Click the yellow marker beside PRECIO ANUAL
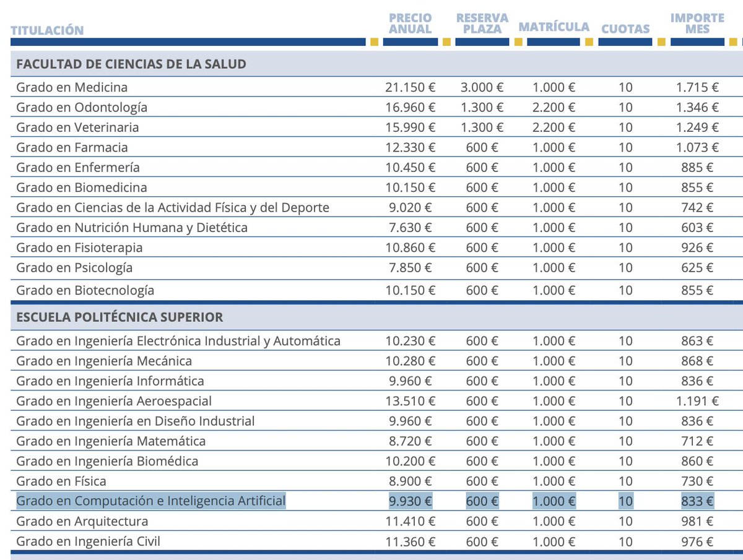Viewport: 743px width, 560px height. click(373, 42)
